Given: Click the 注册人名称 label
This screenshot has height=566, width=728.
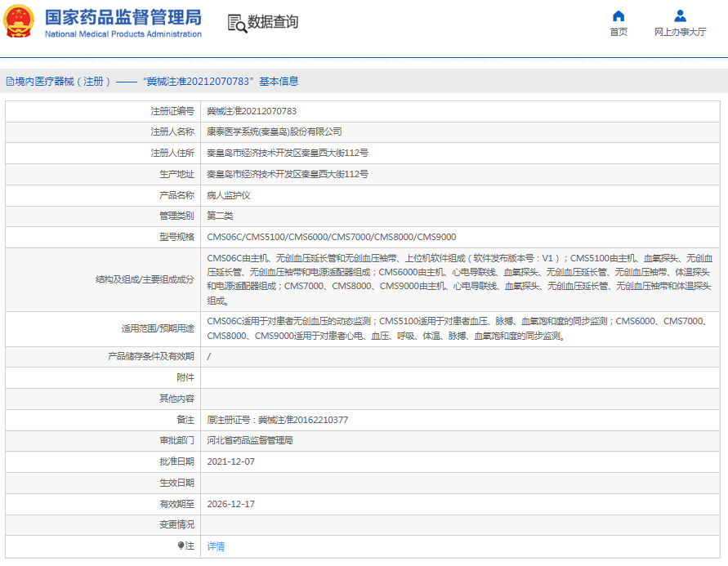Looking at the screenshot, I should (x=172, y=131).
